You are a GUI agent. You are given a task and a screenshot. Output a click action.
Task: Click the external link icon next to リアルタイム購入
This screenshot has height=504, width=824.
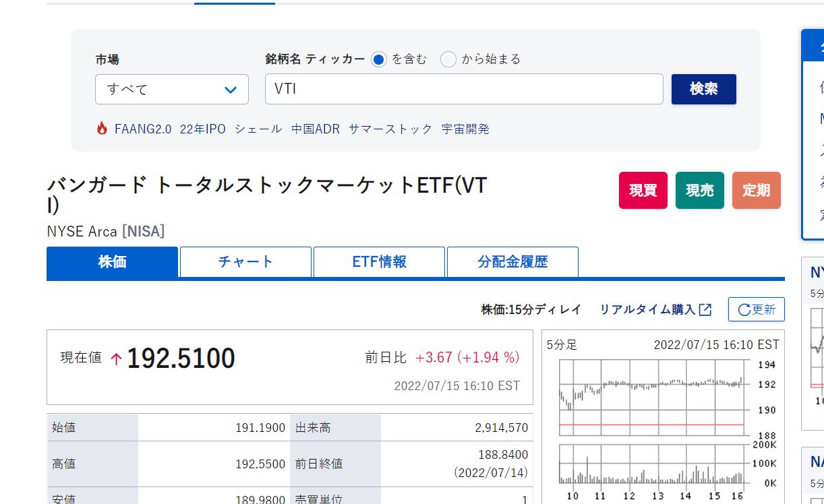(x=705, y=309)
